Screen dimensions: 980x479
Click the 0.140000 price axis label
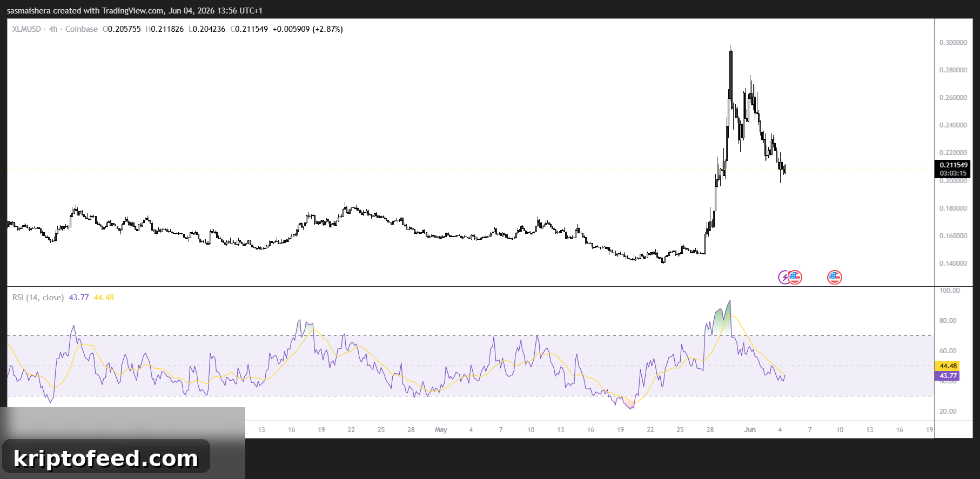(x=953, y=264)
